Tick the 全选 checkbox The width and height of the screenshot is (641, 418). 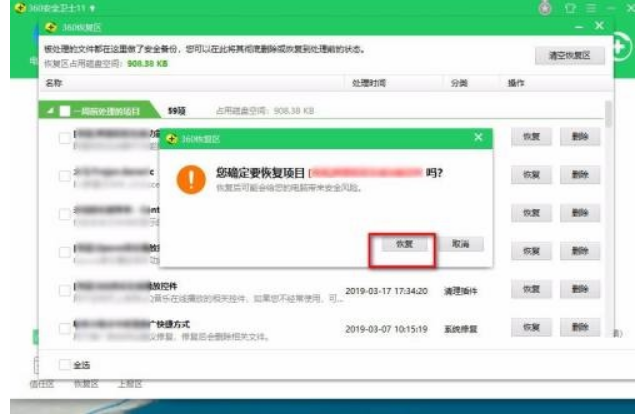point(65,364)
